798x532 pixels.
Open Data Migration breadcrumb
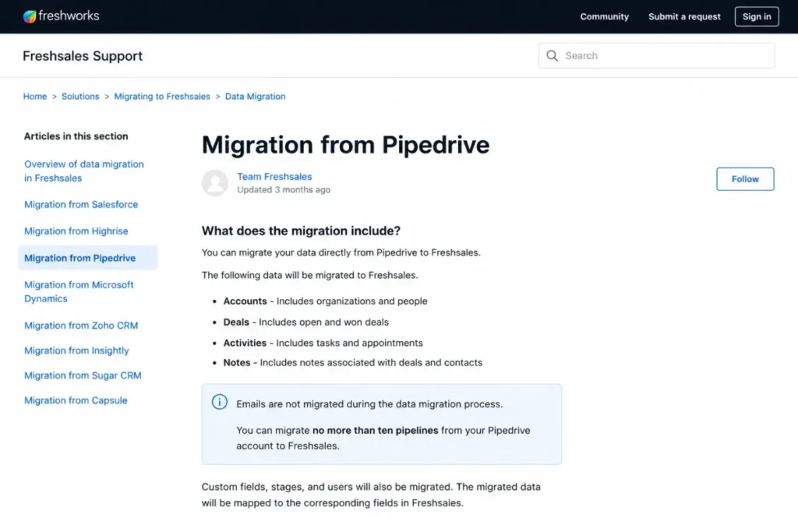(255, 96)
